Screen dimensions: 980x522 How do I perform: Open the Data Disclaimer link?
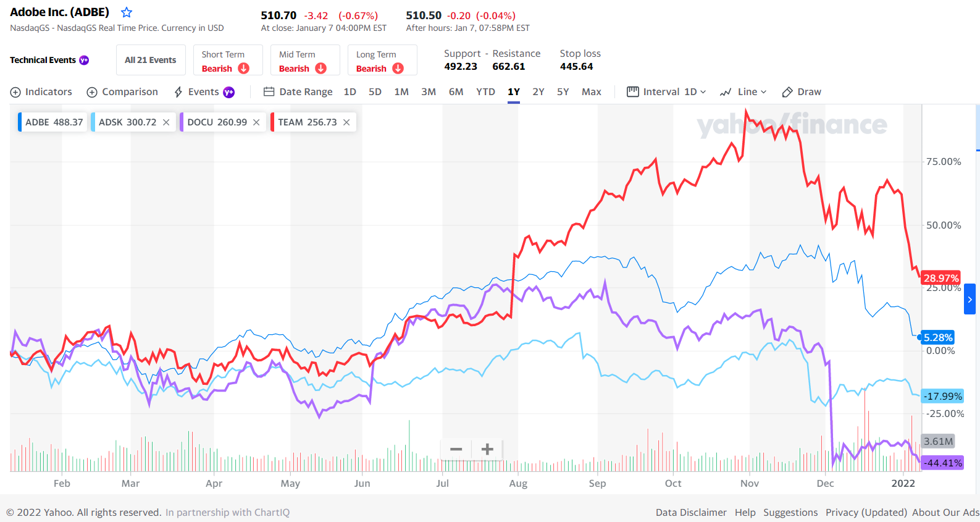tap(691, 512)
